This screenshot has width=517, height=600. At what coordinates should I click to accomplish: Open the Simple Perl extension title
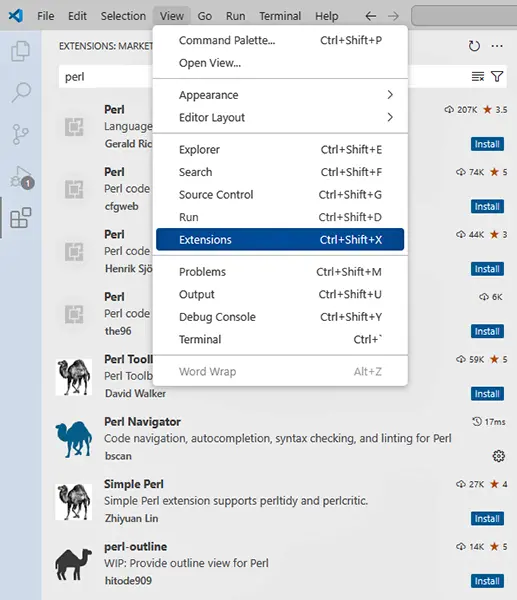pos(134,484)
